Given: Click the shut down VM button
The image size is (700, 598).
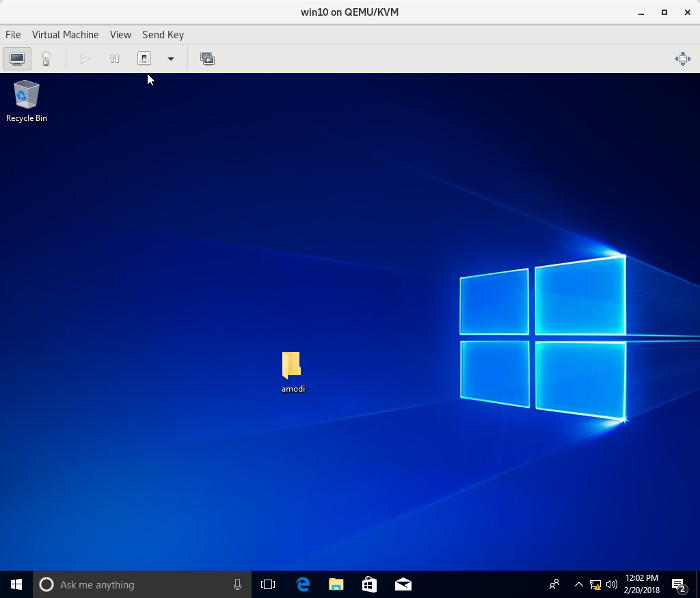Looking at the screenshot, I should click(144, 59).
